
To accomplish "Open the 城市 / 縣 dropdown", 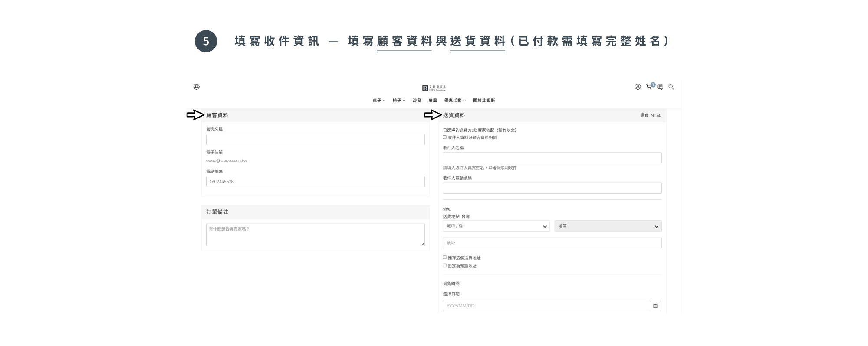I will tap(496, 226).
